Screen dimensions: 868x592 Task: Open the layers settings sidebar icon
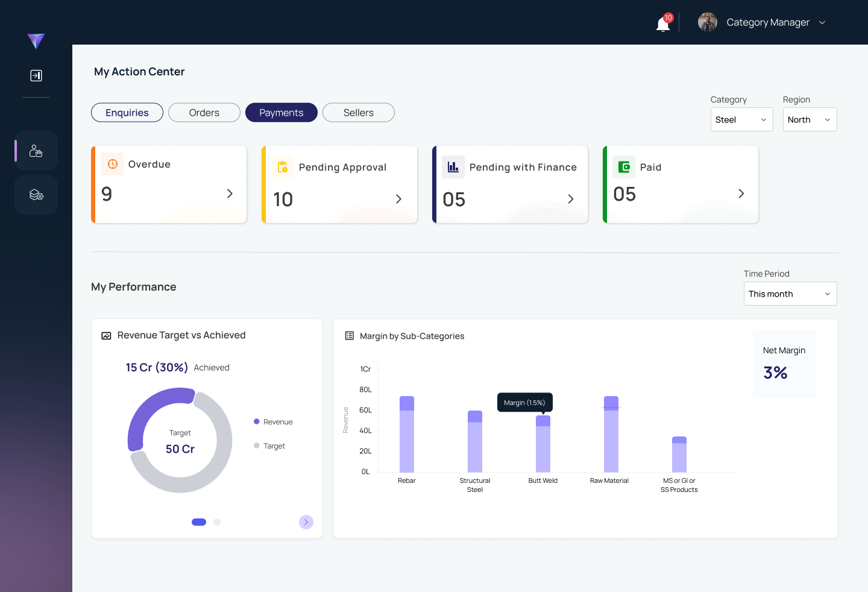[x=36, y=195]
